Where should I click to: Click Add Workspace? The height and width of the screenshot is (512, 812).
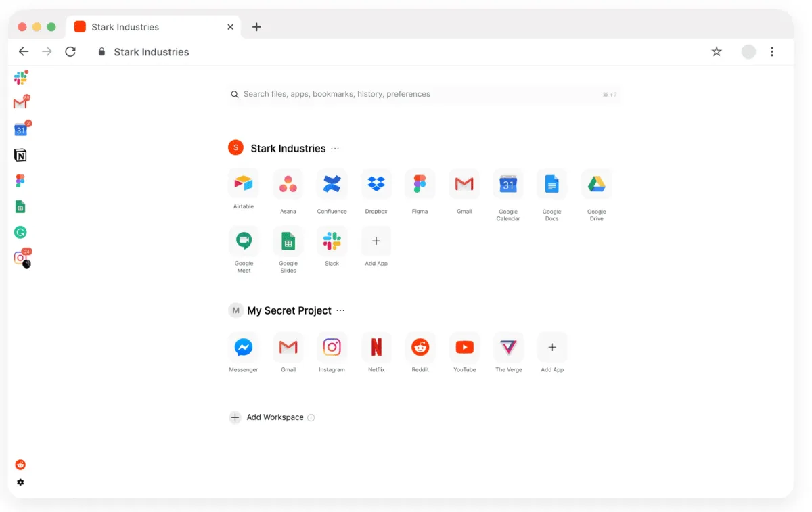[267, 417]
